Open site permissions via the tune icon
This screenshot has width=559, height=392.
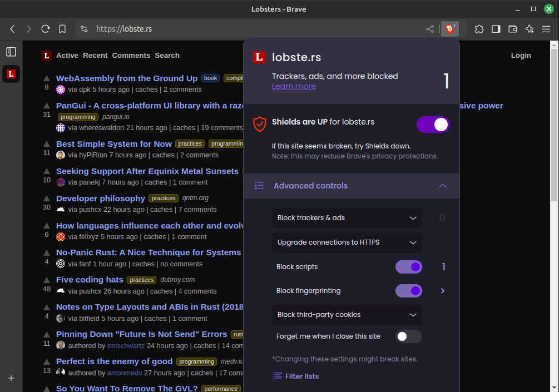pos(83,29)
